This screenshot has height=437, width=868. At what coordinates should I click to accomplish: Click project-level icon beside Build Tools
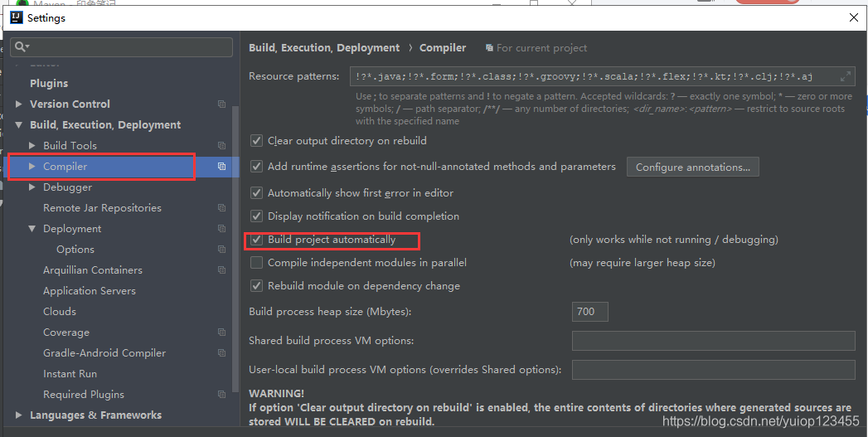click(221, 146)
